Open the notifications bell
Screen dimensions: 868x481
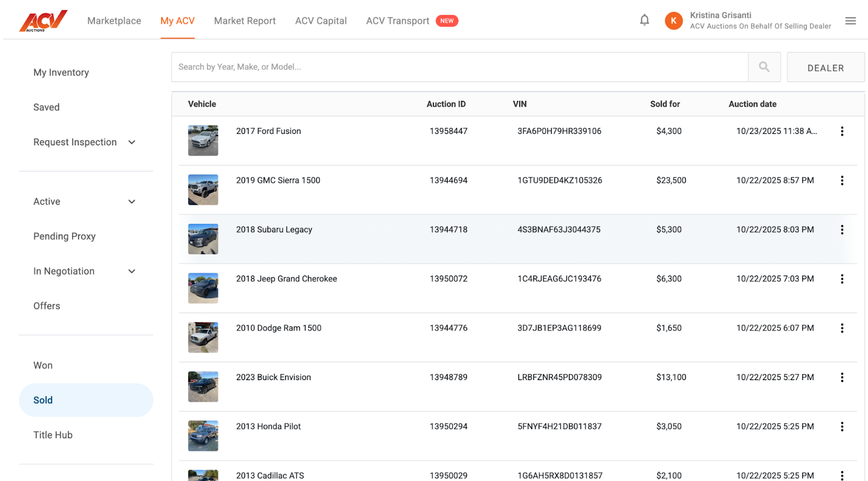(x=644, y=21)
